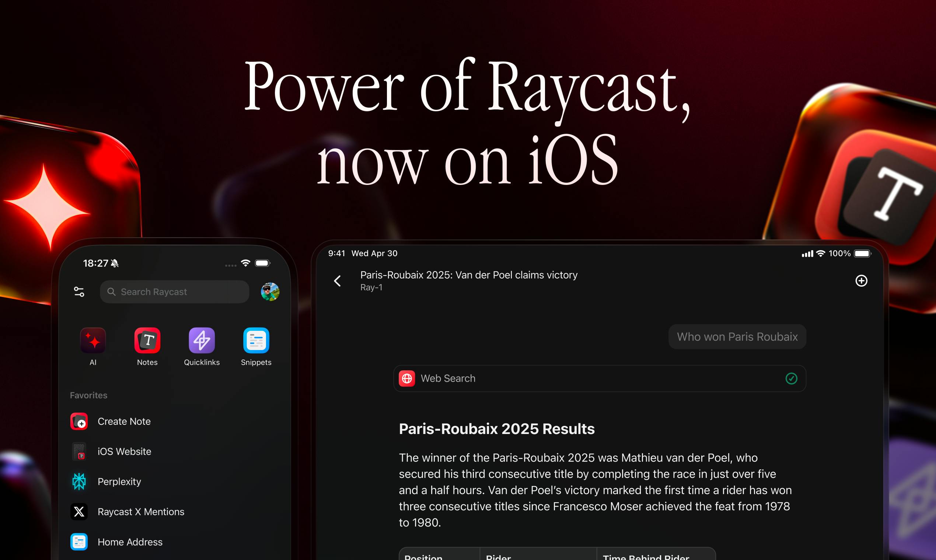Click the green Web Search checkmark
This screenshot has width=936, height=560.
[791, 378]
